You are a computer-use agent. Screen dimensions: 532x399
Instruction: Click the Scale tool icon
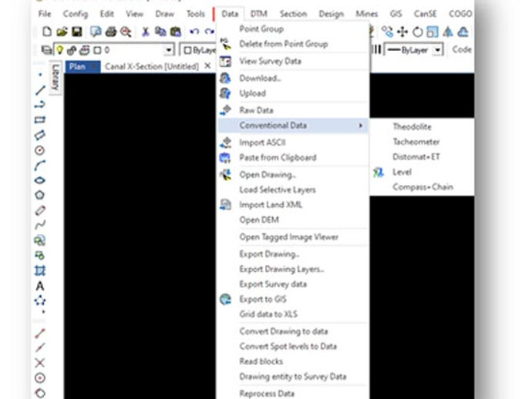point(433,32)
